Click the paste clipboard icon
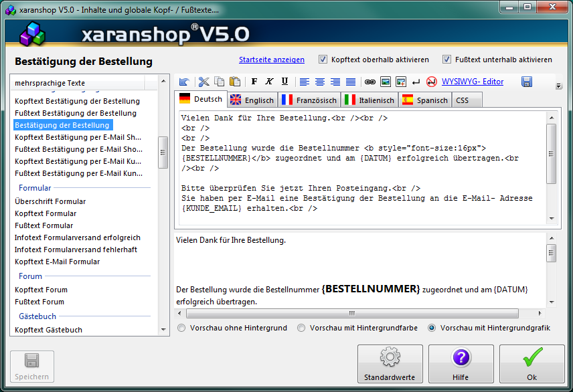 tap(234, 82)
